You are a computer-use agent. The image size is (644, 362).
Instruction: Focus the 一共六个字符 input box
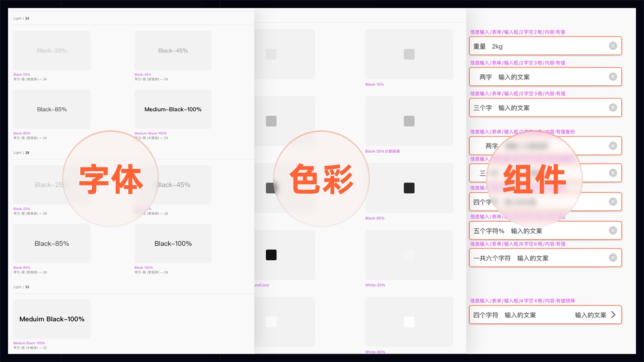point(545,258)
